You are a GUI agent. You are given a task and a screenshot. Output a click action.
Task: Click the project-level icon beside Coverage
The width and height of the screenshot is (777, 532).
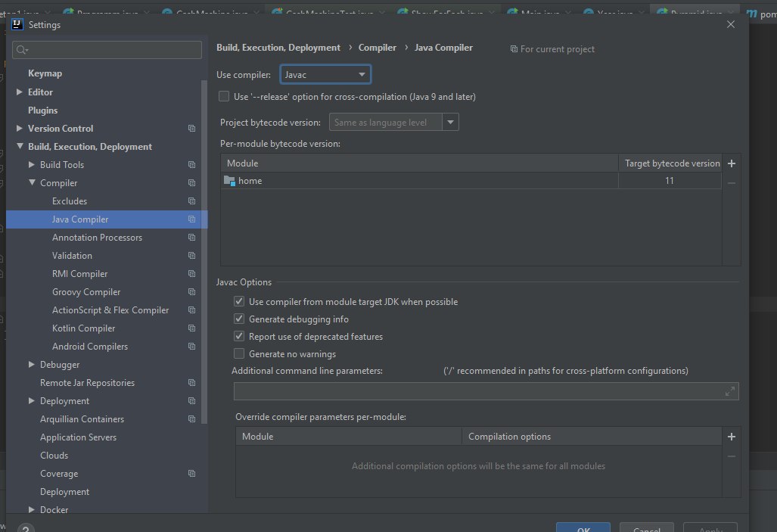(191, 474)
